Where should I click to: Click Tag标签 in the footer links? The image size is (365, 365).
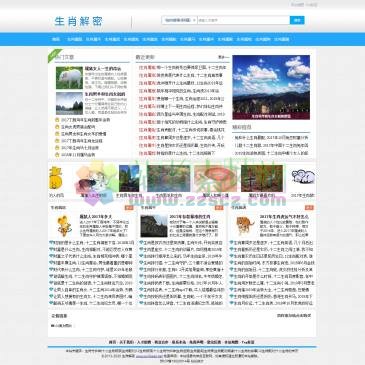(248, 342)
